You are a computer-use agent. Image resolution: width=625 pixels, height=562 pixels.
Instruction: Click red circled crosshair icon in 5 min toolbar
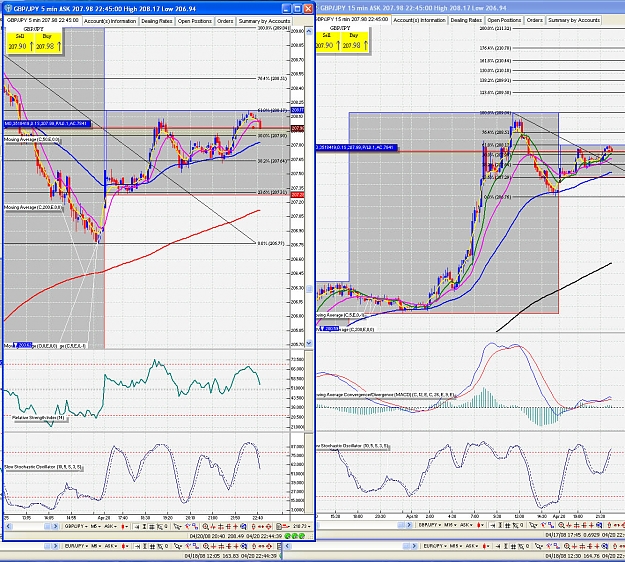[x=269, y=527]
